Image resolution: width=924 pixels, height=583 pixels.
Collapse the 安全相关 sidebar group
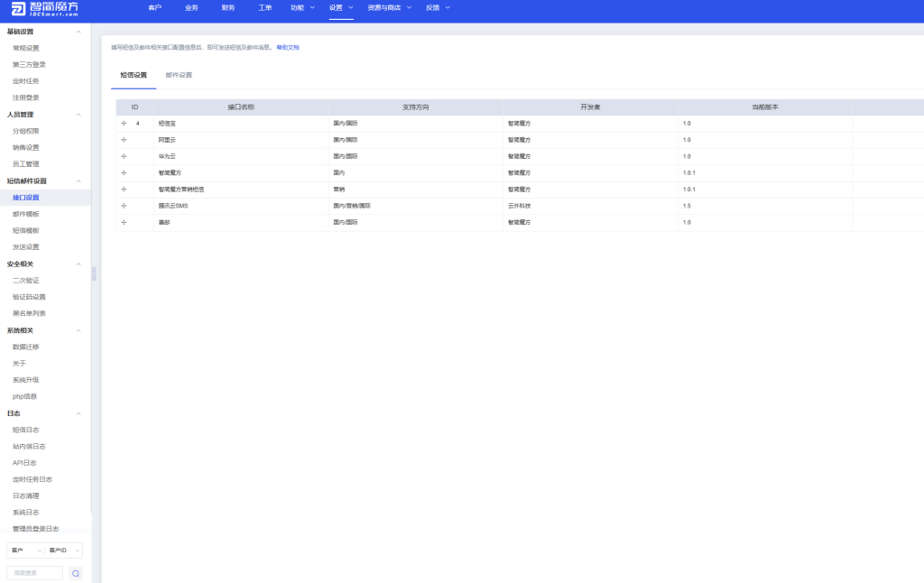(x=79, y=264)
